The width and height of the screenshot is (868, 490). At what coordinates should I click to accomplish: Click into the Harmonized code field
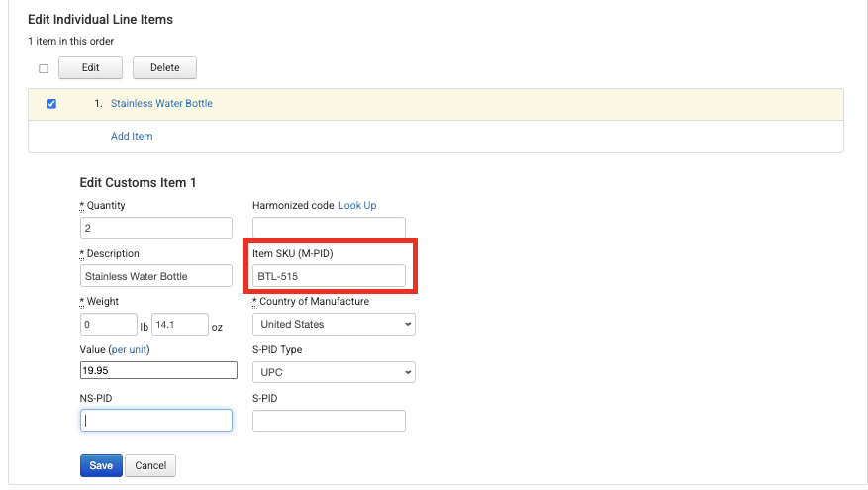329,228
